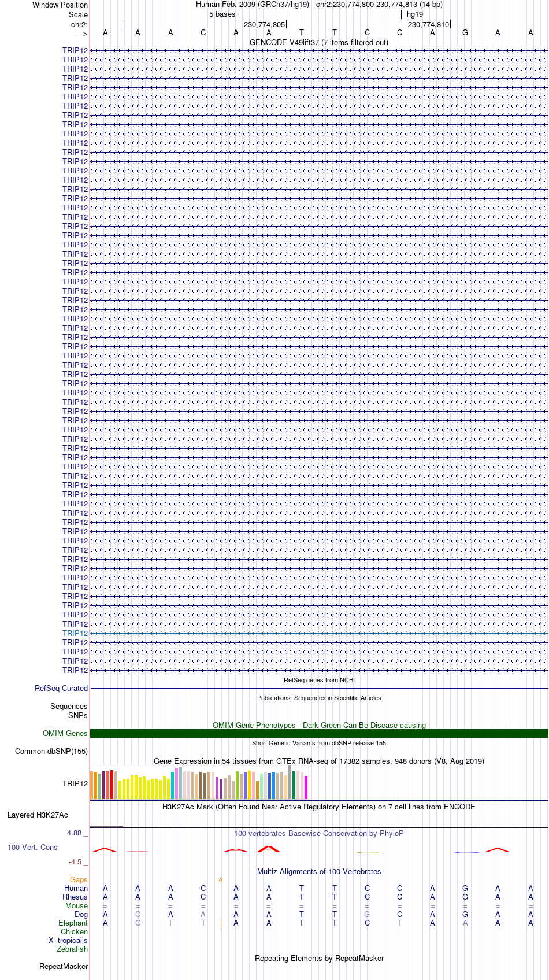Click the cyan bar in the GTEx chart
Screen dimensions: 549x980
click(x=172, y=785)
